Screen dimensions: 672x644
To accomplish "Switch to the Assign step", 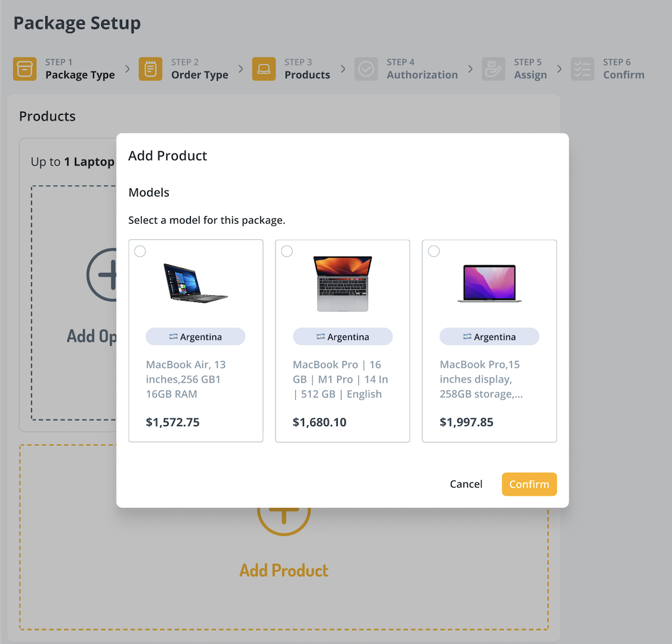I will [530, 74].
